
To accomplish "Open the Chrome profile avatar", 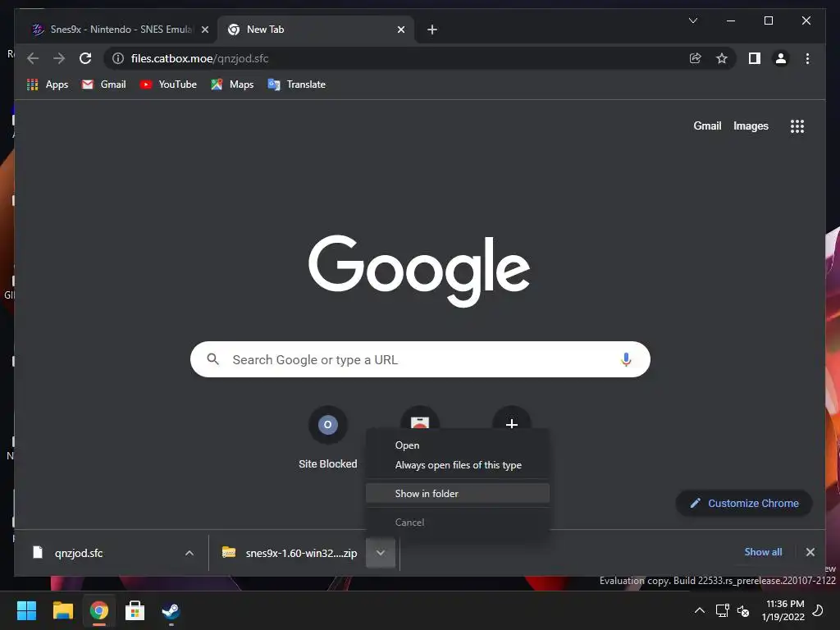I will coord(781,58).
